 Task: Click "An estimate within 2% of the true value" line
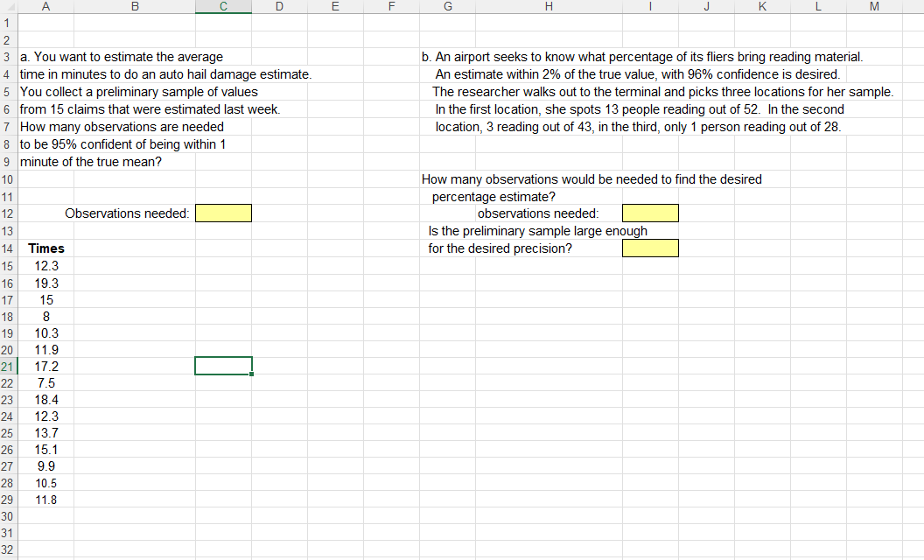[x=638, y=74]
